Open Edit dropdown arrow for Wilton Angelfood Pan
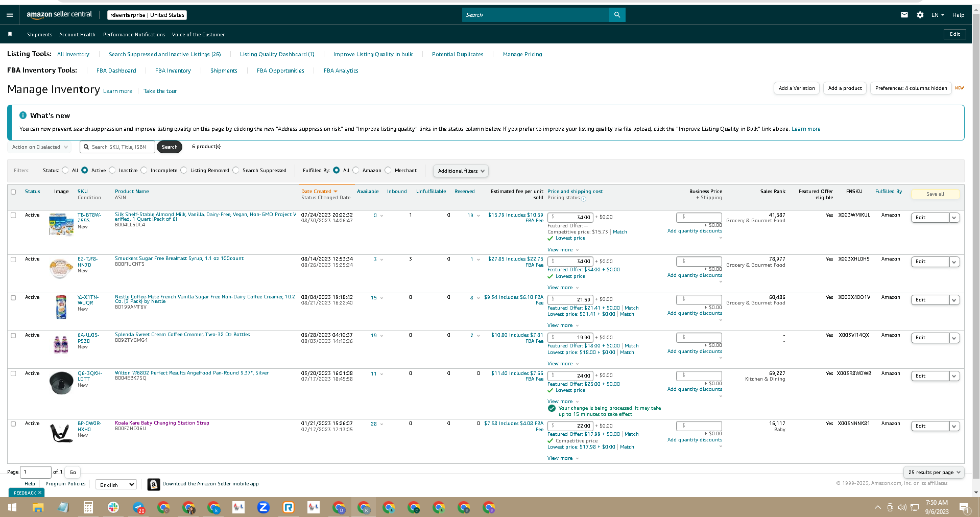980x517 pixels. pyautogui.click(x=954, y=376)
